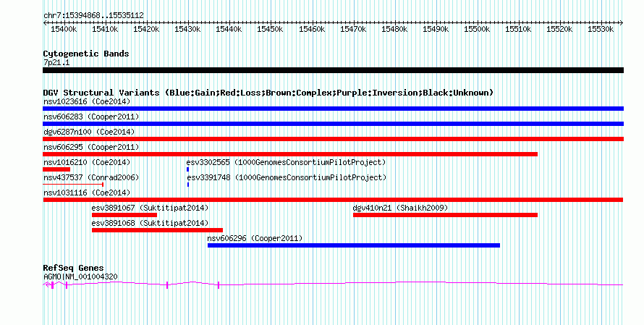Click the 15420k ruler tick label

146,29
